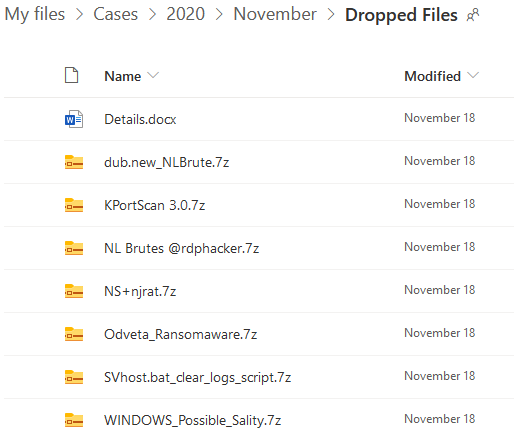Click the shared people icon next to Dropped Files

473,15
